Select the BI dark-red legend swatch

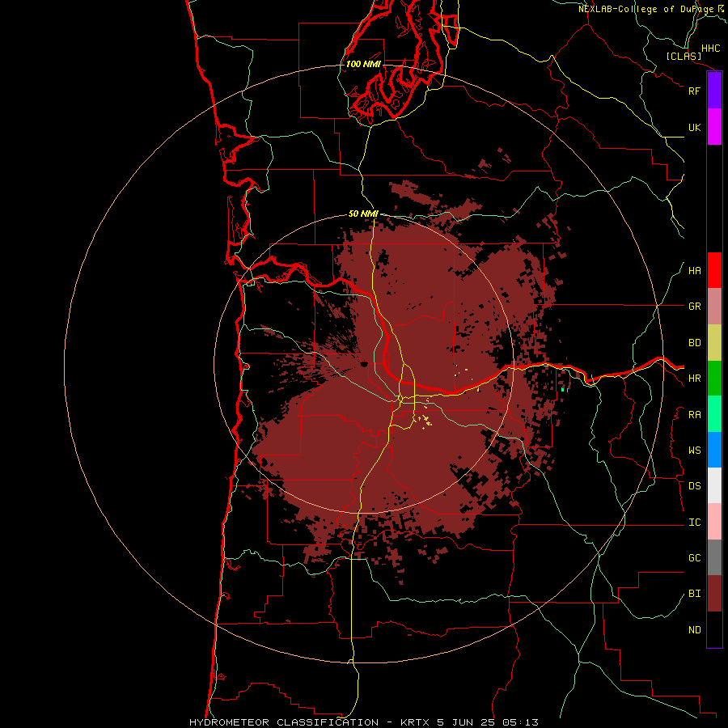[714, 594]
